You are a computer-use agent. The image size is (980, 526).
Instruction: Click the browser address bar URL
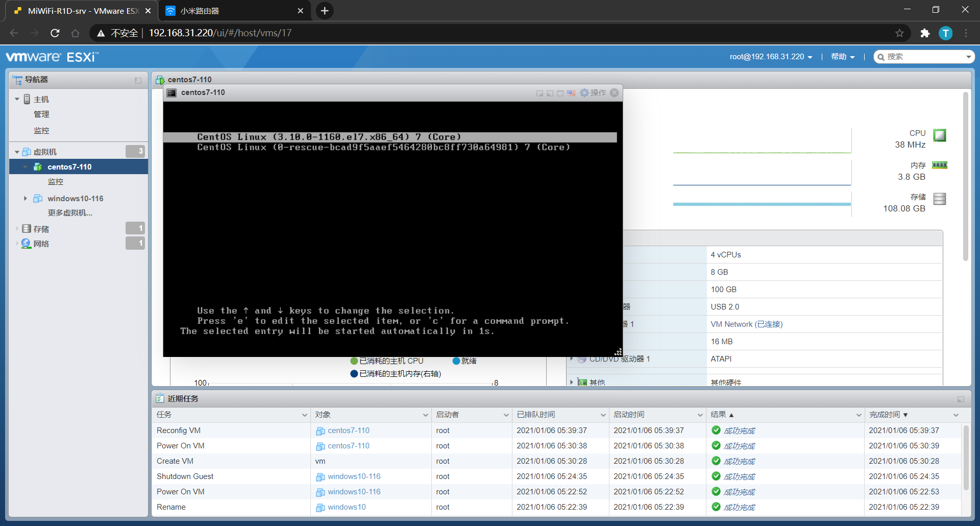coord(220,33)
